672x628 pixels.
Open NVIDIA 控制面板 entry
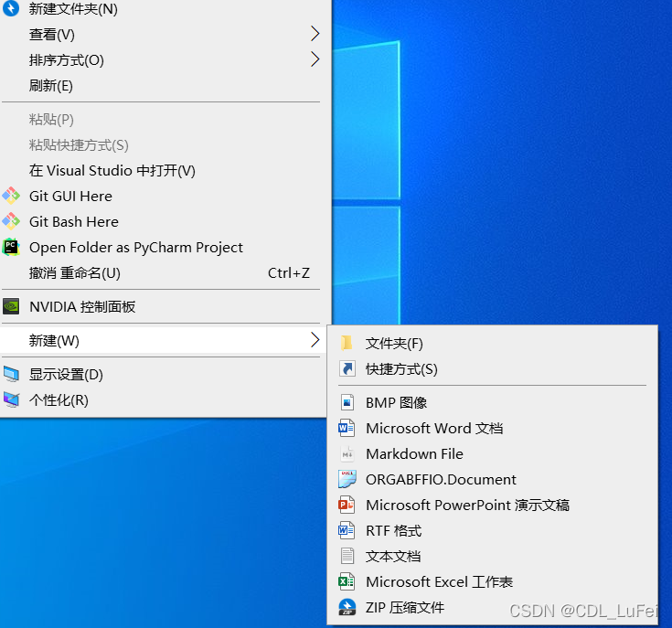pyautogui.click(x=162, y=307)
